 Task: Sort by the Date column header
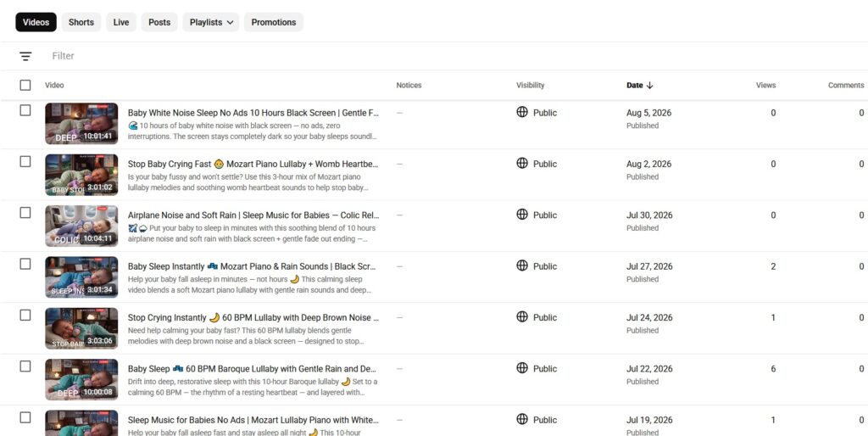[x=634, y=86]
